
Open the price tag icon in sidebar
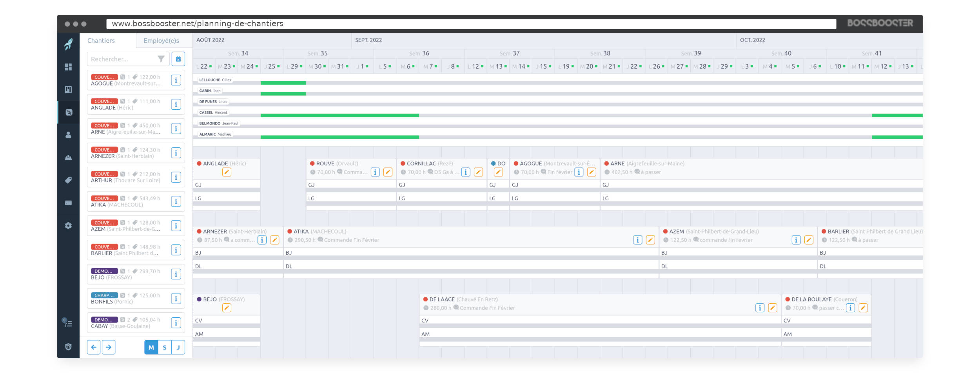68,180
